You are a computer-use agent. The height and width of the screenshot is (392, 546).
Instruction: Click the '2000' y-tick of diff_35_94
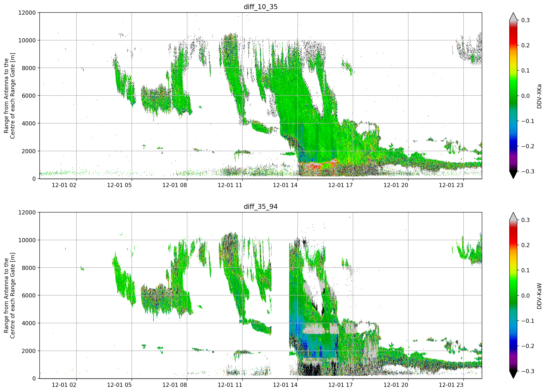point(29,351)
